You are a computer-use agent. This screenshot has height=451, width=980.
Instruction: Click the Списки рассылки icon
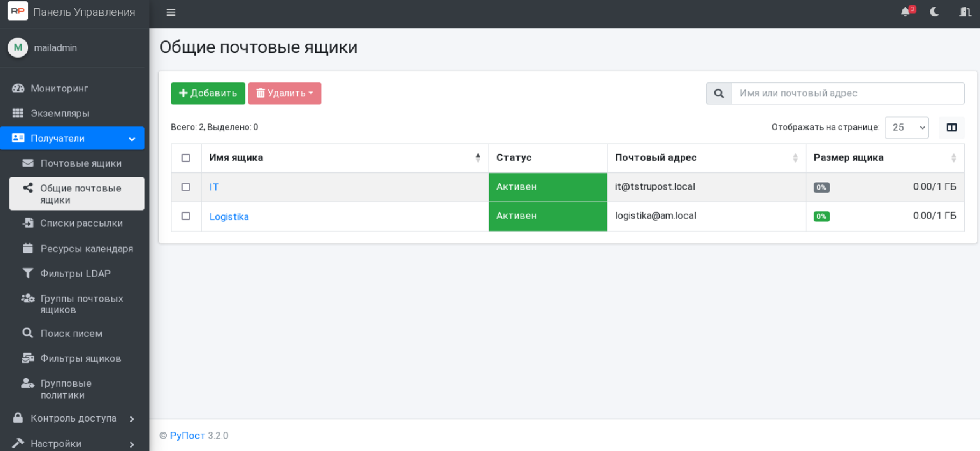(28, 223)
